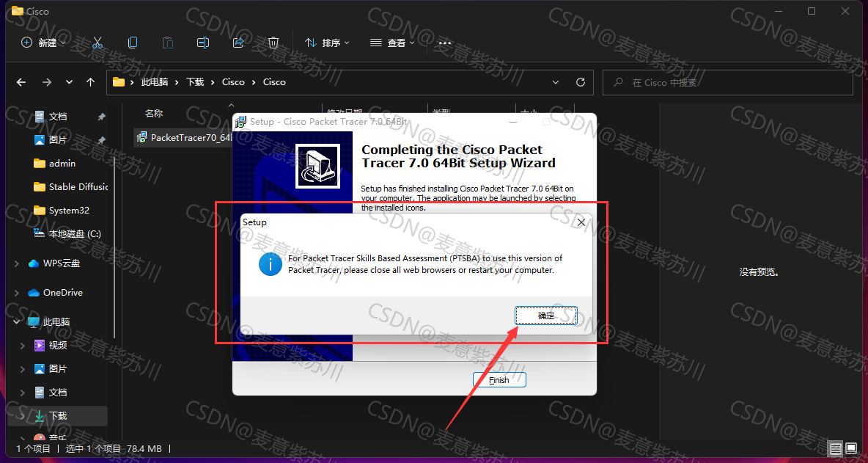
Task: Open the more options ellipsis menu
Action: (x=444, y=43)
